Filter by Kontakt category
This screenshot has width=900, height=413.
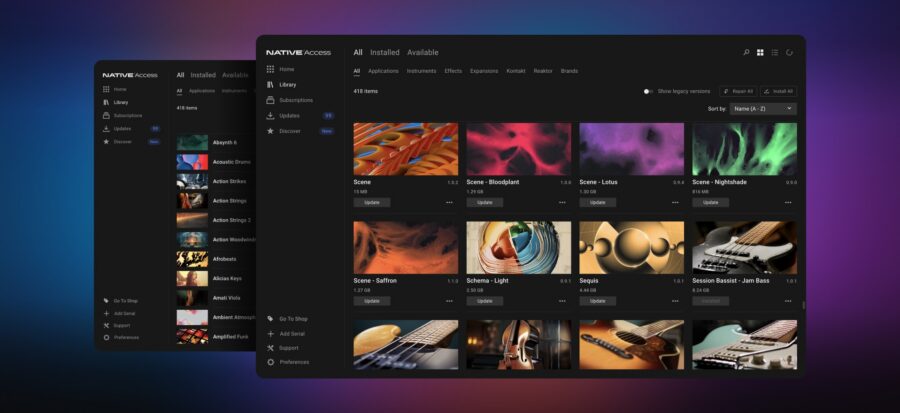click(x=515, y=71)
